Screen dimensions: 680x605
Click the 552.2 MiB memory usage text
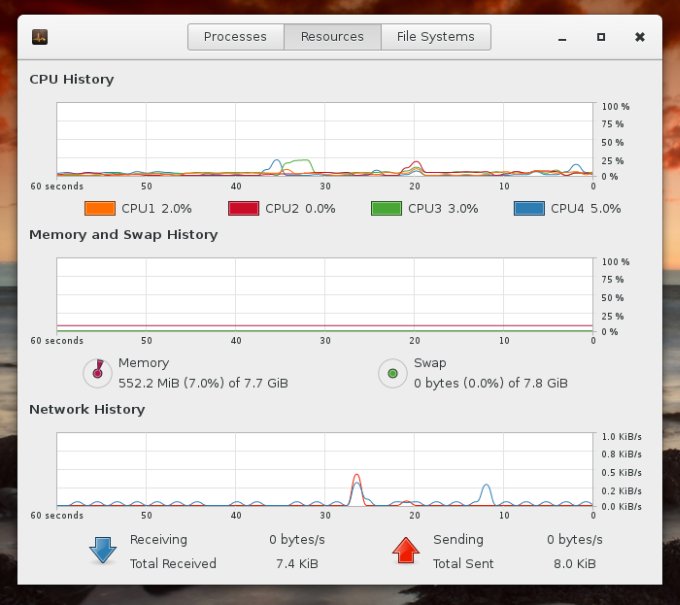pyautogui.click(x=203, y=383)
